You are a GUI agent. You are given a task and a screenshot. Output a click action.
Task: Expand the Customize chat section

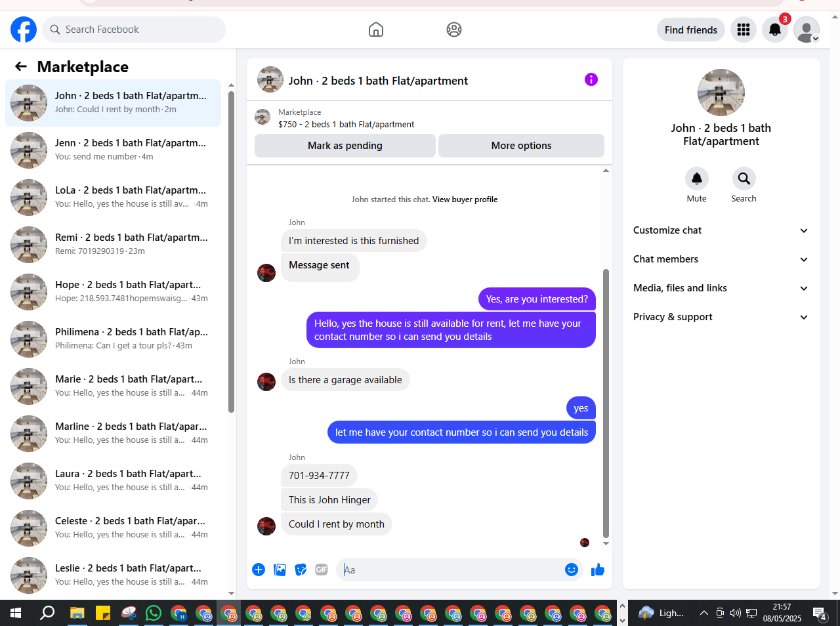(721, 230)
